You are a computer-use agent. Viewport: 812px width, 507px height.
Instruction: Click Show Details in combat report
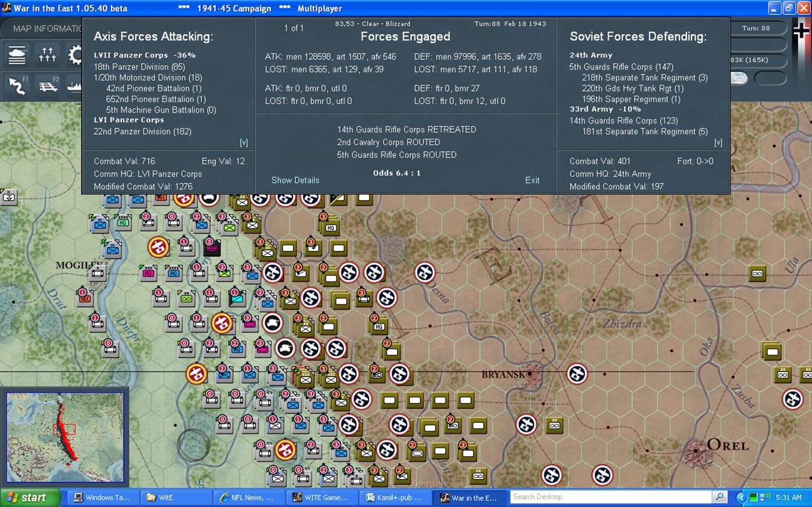pos(295,180)
